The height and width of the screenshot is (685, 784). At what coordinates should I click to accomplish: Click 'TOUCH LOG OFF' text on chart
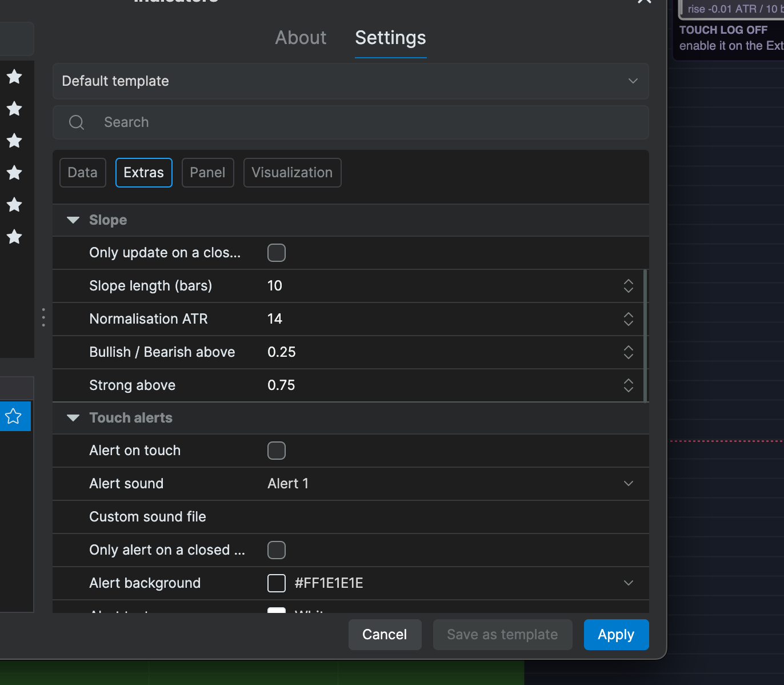723,30
